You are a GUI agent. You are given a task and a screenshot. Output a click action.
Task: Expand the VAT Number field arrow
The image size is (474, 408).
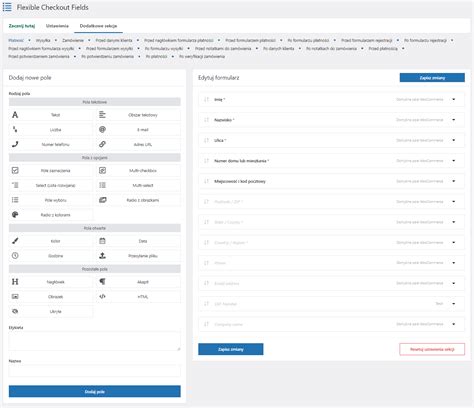pyautogui.click(x=454, y=304)
